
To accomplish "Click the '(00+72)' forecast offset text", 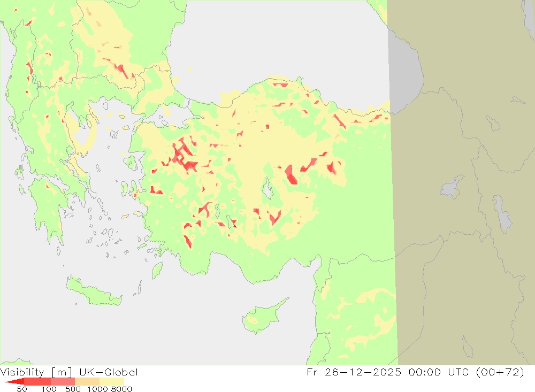I will [500, 372].
